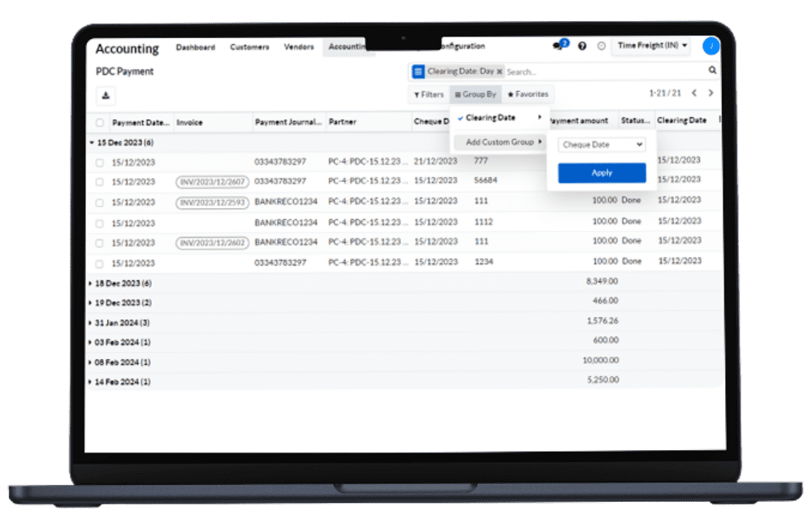Go to next page arrow

point(710,93)
